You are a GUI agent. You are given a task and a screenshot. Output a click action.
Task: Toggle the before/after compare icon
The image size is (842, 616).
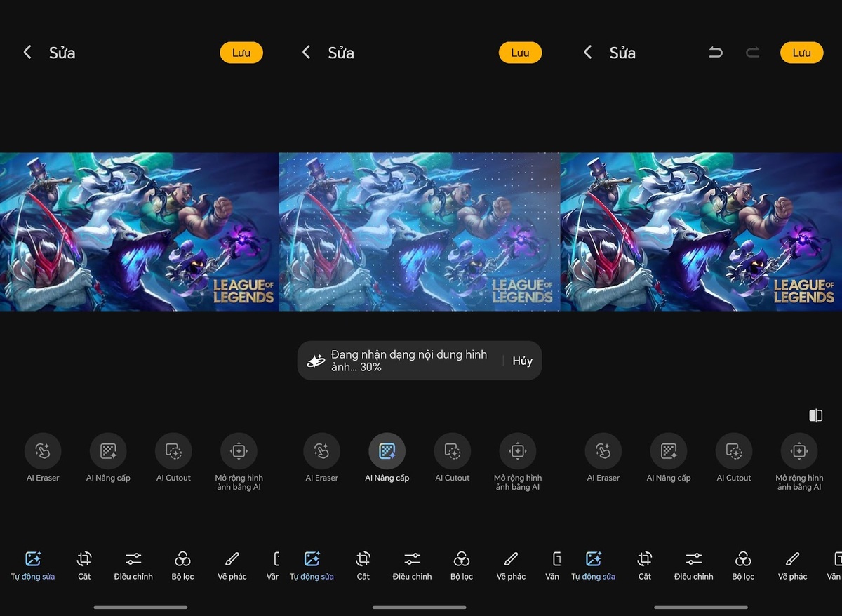pyautogui.click(x=815, y=415)
